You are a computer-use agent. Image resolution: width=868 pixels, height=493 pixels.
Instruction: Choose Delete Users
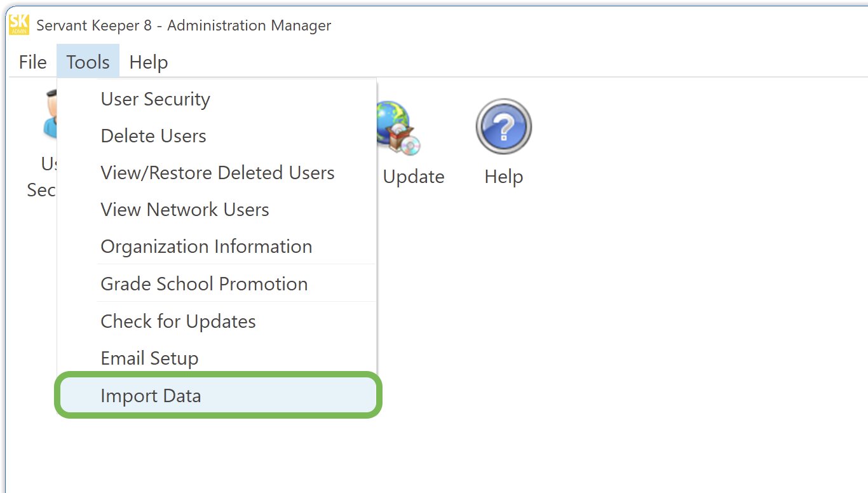153,136
